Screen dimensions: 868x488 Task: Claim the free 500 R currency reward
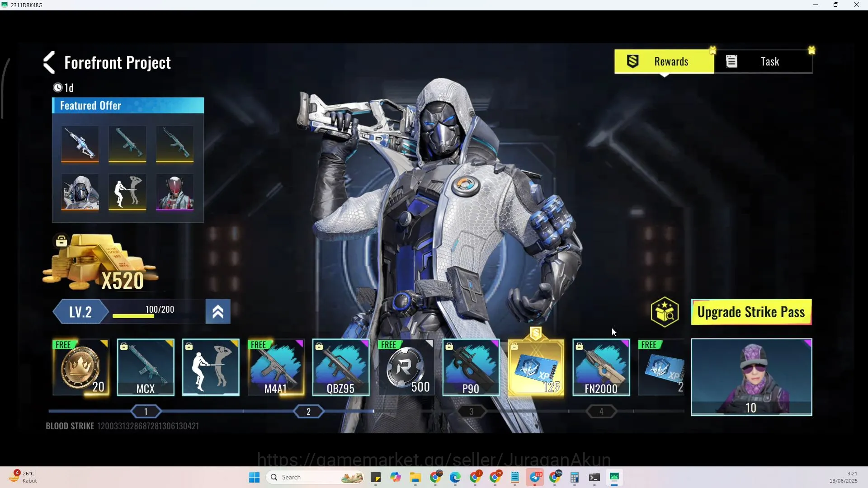coord(406,368)
